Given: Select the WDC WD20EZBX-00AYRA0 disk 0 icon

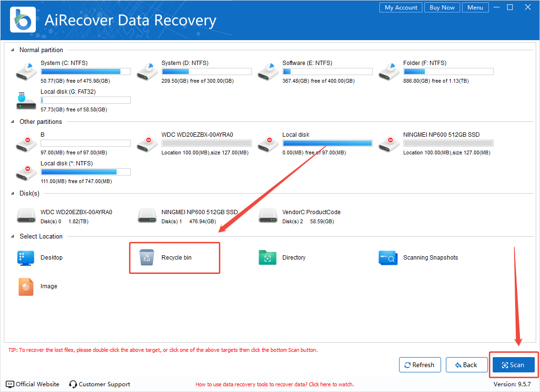Looking at the screenshot, I should point(26,216).
